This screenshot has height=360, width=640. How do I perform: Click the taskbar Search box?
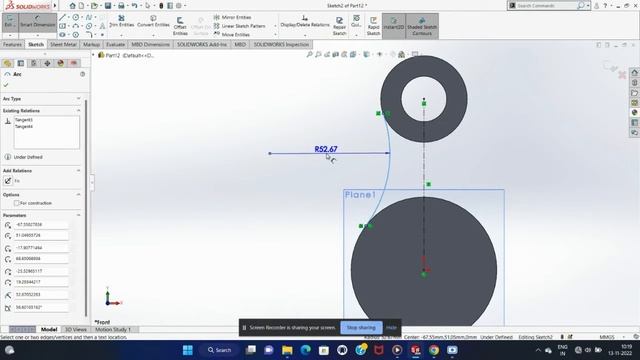coord(220,350)
